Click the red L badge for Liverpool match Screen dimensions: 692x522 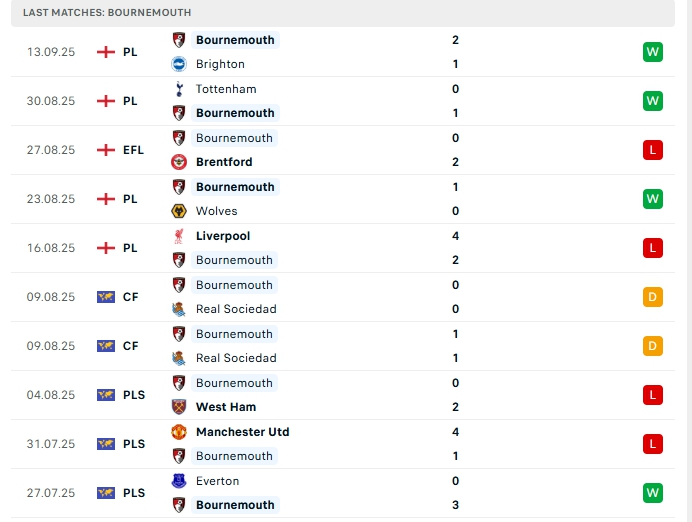point(653,248)
